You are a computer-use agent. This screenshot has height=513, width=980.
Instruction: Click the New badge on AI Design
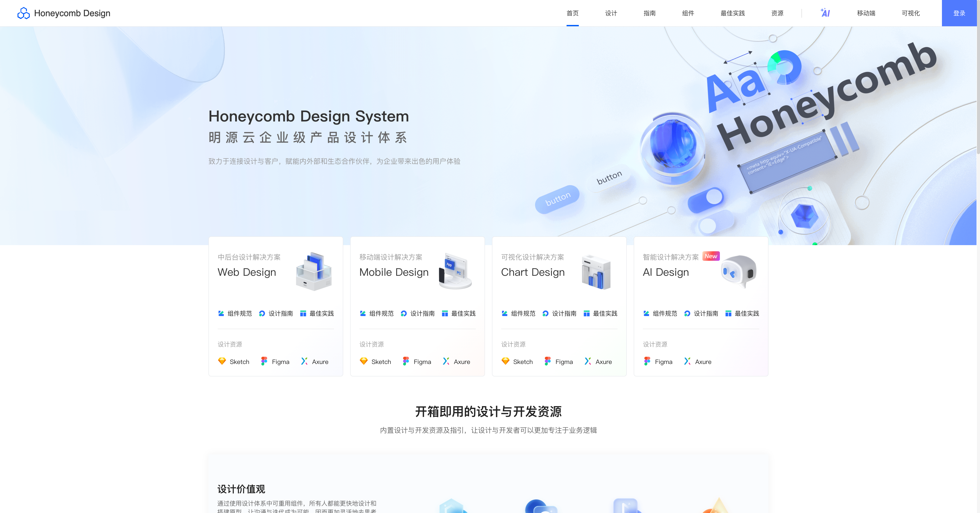[711, 256]
